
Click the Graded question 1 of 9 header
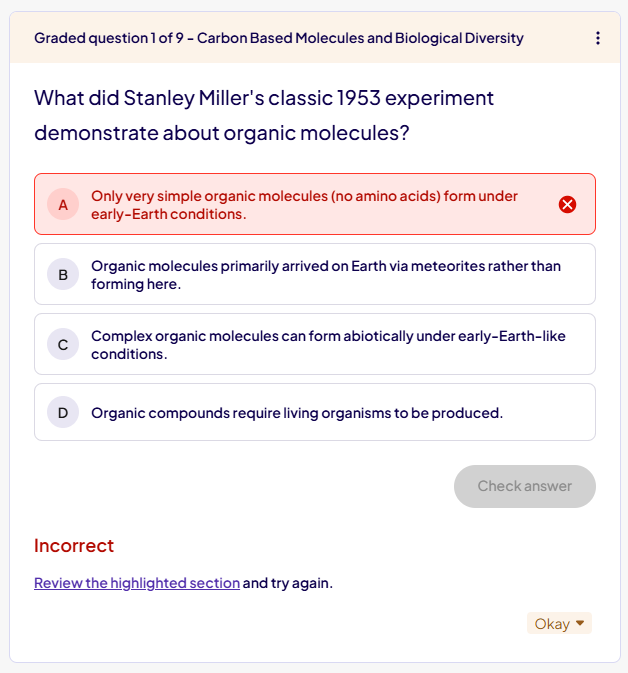(110, 38)
